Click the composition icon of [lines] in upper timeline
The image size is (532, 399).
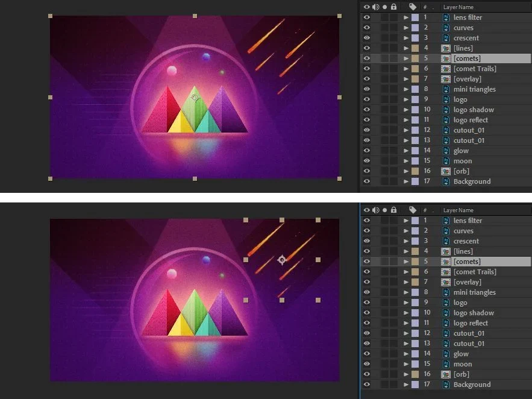coord(446,48)
